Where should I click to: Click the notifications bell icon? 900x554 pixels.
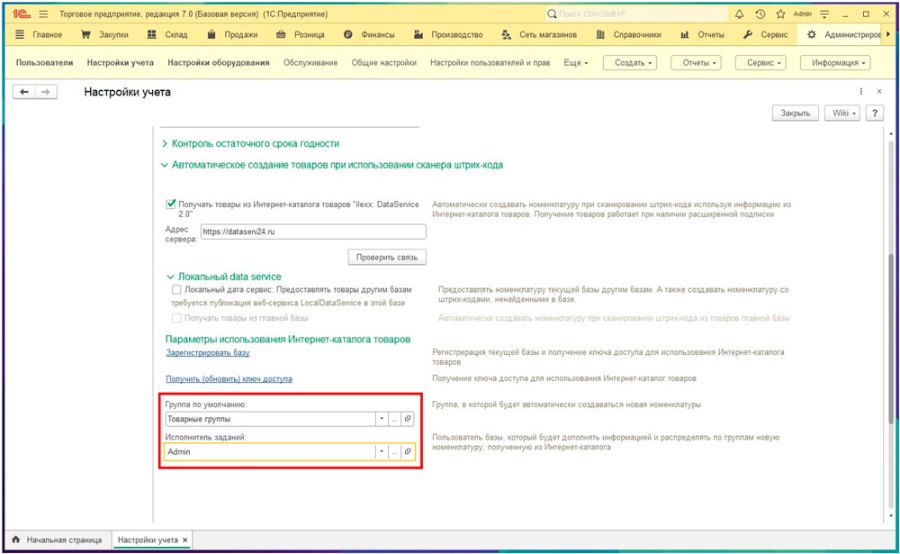tap(739, 14)
